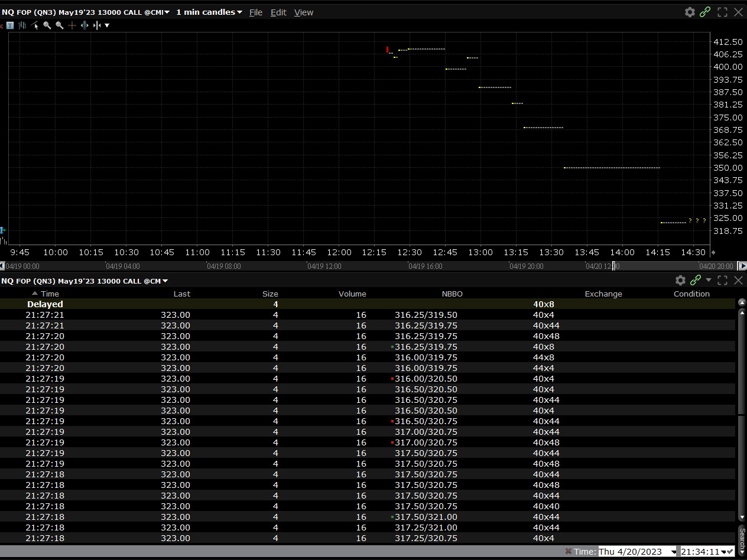The image size is (747, 560).
Task: Click the first magnifier zoom icon
Action: pyautogui.click(x=47, y=25)
